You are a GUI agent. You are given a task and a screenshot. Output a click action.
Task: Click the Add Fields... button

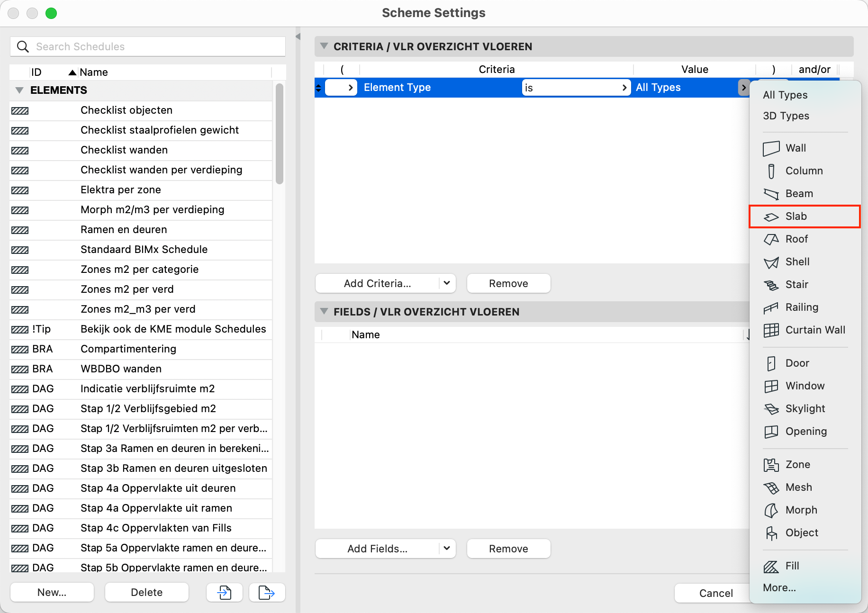(x=378, y=549)
